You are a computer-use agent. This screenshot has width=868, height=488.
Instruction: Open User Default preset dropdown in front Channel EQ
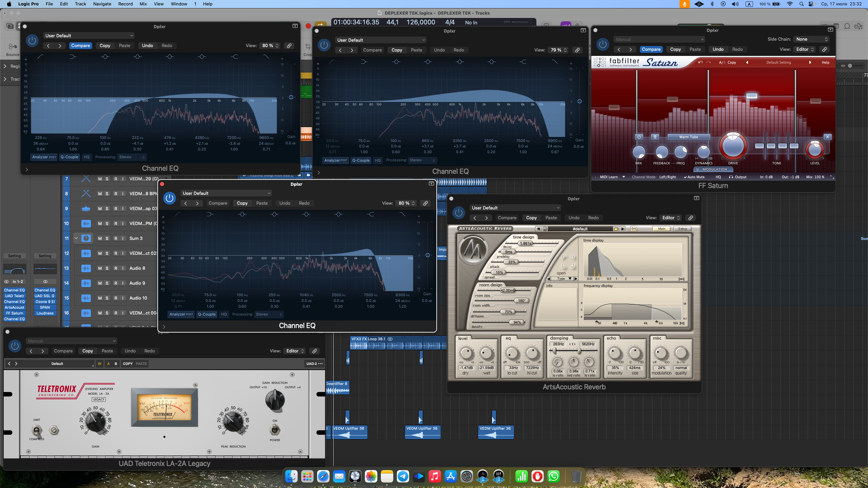coord(226,193)
